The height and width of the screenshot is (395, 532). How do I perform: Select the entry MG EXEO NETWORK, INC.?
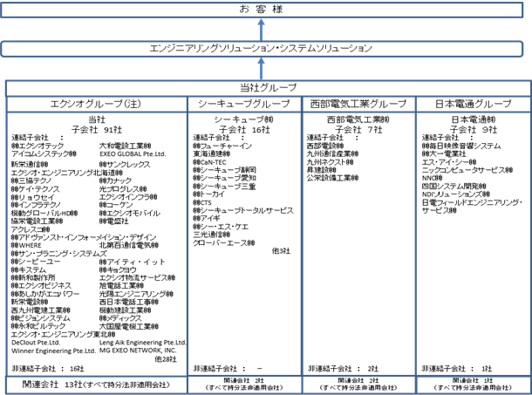coord(138,351)
